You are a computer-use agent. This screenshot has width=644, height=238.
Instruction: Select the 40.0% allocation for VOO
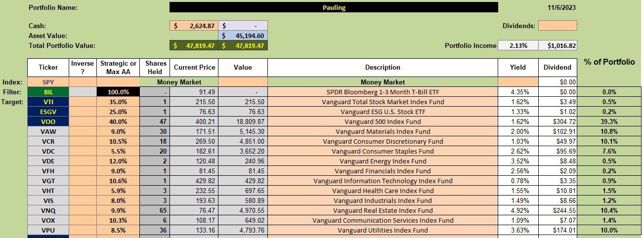point(118,121)
